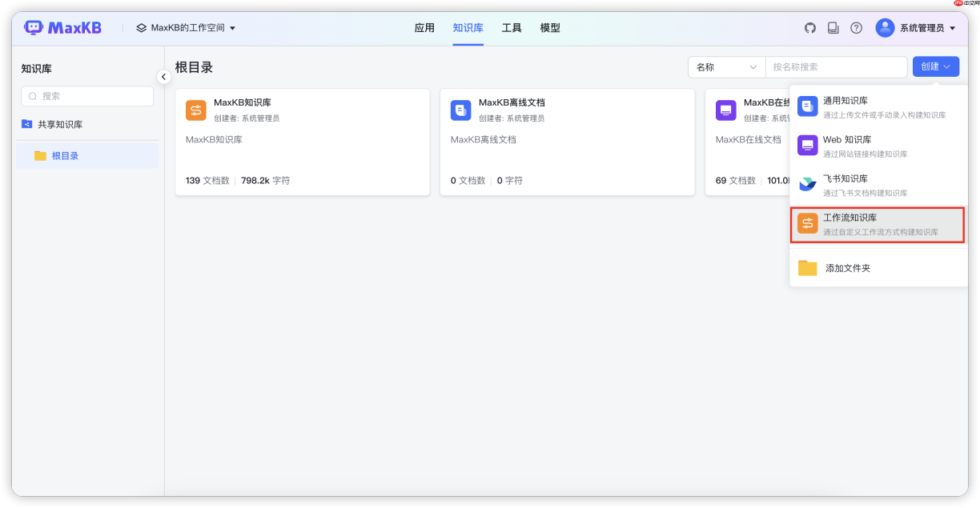Click the 通用知识库 blue document icon
This screenshot has width=980, height=508.
pos(808,106)
